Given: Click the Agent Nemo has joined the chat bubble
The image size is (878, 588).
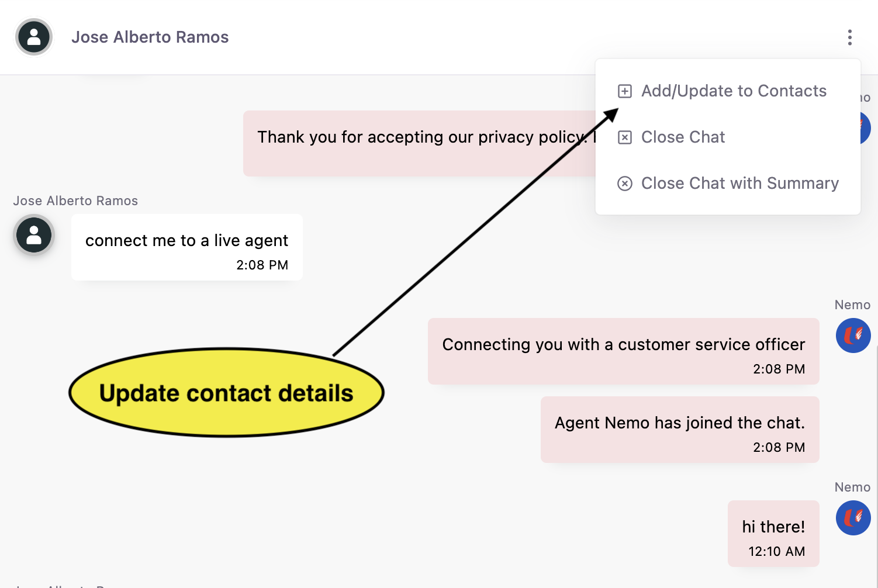Looking at the screenshot, I should [x=680, y=430].
